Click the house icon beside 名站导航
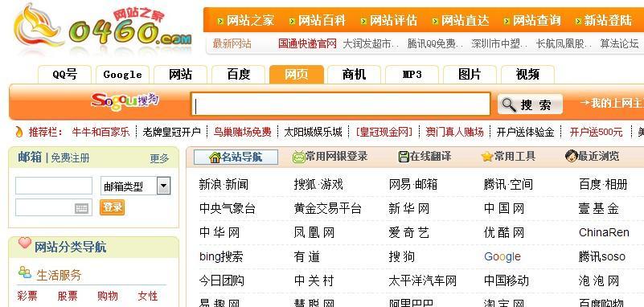The width and height of the screenshot is (644, 307). 215,158
